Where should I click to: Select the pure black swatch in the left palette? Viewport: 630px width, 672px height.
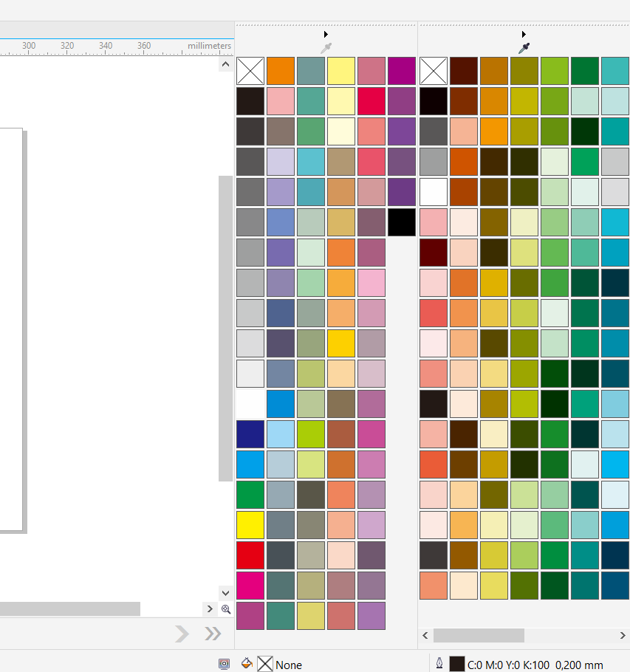tap(401, 222)
